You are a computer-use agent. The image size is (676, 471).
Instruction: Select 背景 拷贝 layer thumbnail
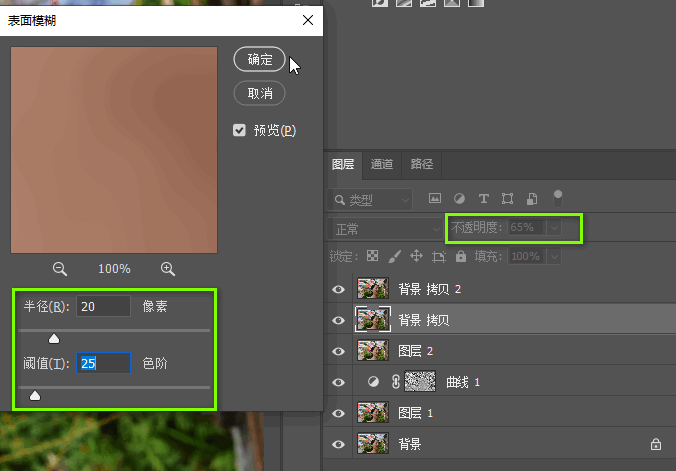(373, 320)
